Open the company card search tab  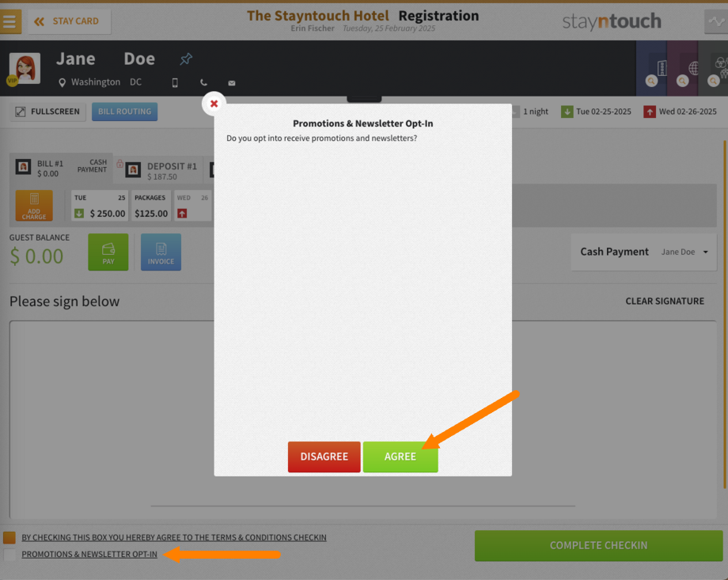[651, 68]
